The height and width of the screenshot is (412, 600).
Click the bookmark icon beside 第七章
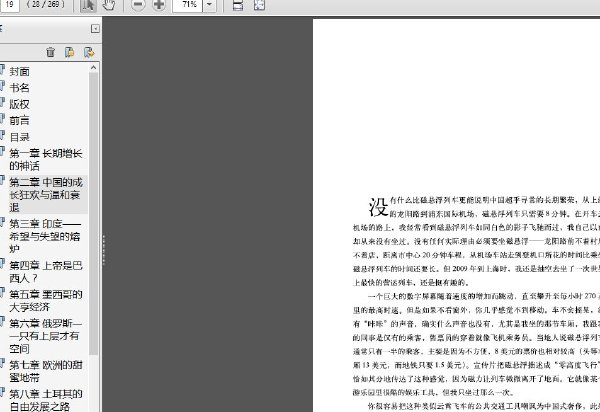click(2, 363)
